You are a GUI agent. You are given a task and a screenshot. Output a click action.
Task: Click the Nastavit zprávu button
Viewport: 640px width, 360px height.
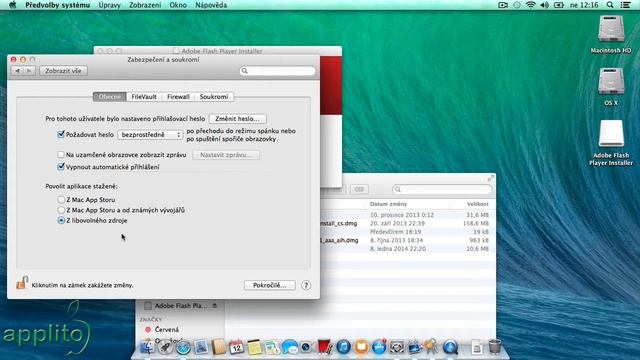coord(226,155)
